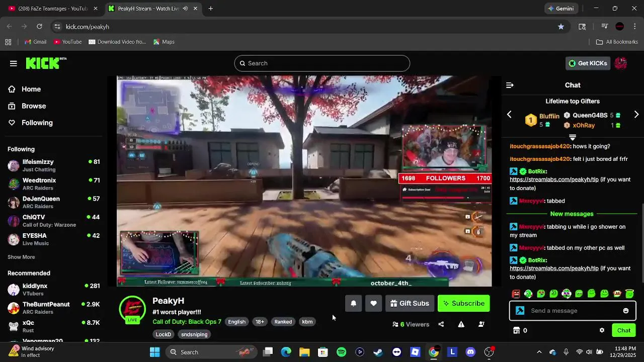The image size is (644, 362).
Task: Open the emoji picker in chat input
Action: [626, 311]
